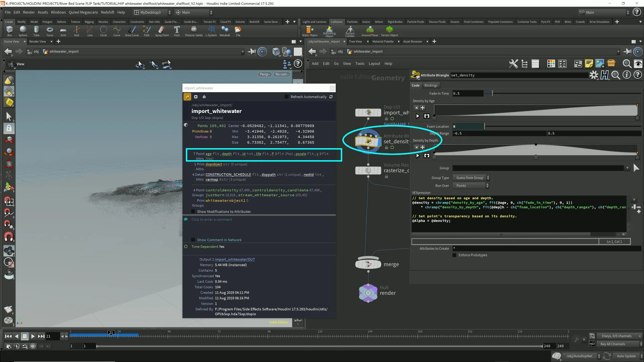Image resolution: width=644 pixels, height=362 pixels.
Task: Click the Attributes to Create field
Action: pyautogui.click(x=547, y=249)
